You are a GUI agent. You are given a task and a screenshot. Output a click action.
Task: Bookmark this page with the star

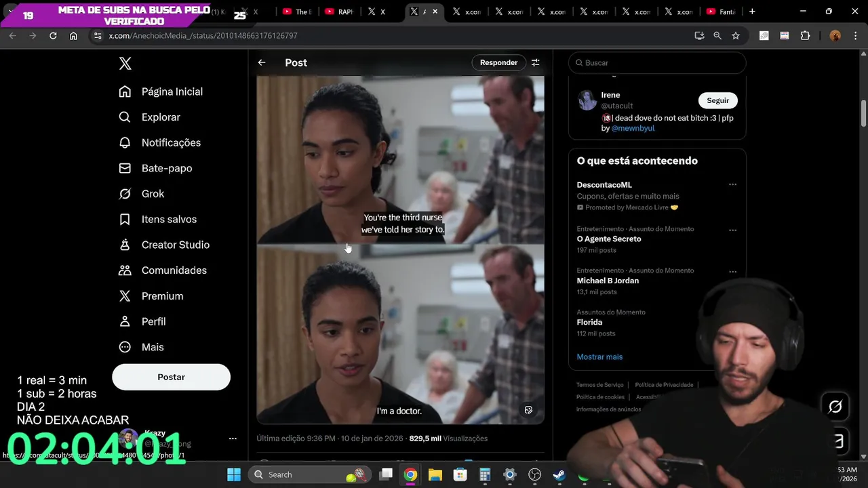[736, 35]
